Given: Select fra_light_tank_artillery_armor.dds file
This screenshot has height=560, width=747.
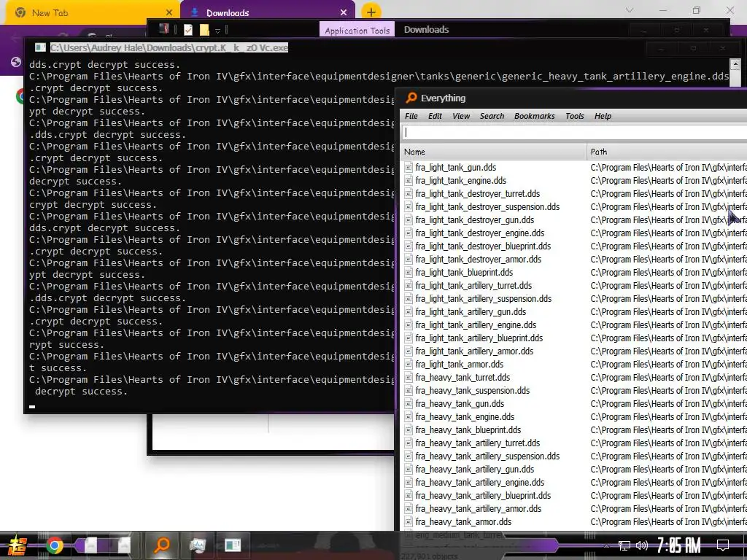Looking at the screenshot, I should point(474,351).
